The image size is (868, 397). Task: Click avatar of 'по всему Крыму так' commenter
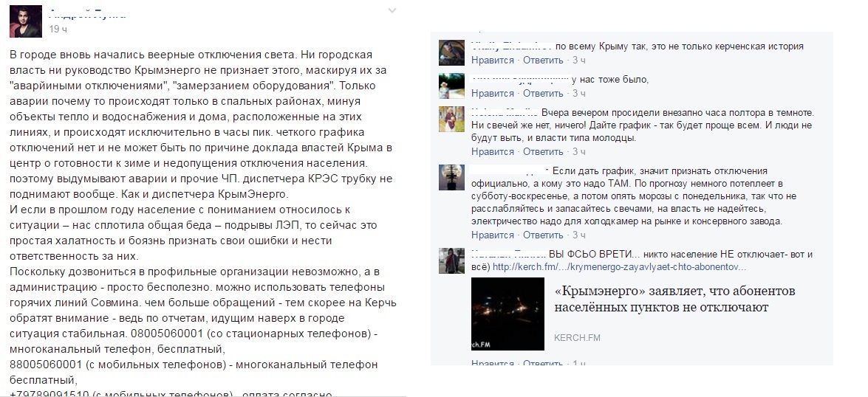(x=451, y=52)
